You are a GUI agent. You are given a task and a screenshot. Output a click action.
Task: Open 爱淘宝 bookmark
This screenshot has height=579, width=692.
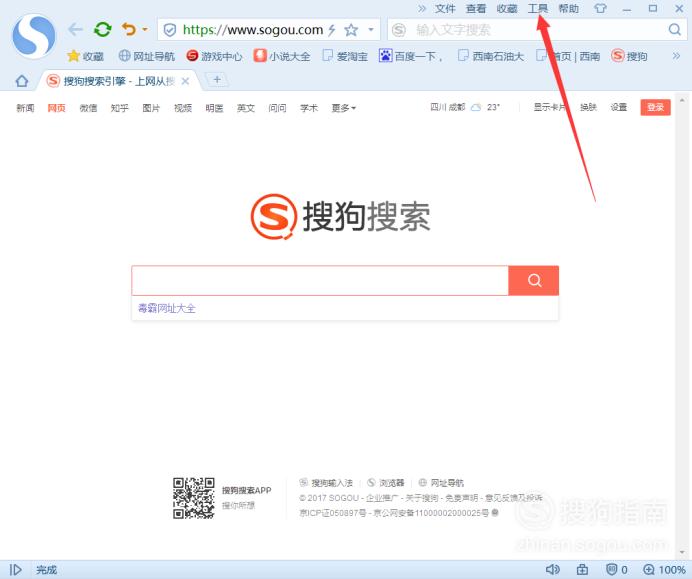point(345,56)
